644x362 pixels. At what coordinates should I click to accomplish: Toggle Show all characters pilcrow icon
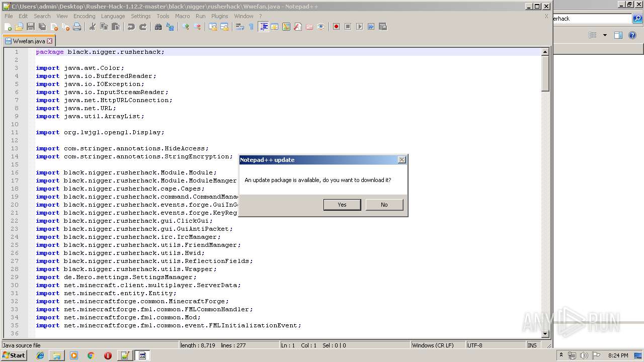[252, 27]
